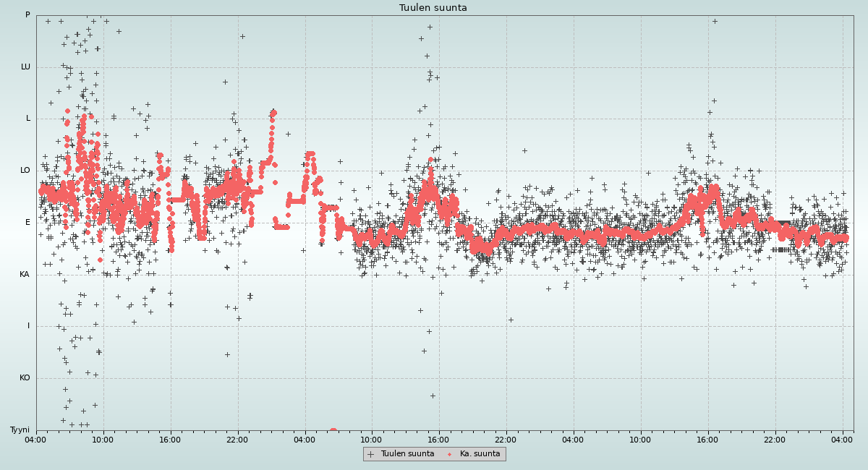This screenshot has width=868, height=470.
Task: Click the rightmost '04:00' time axis label
Action: click(842, 439)
